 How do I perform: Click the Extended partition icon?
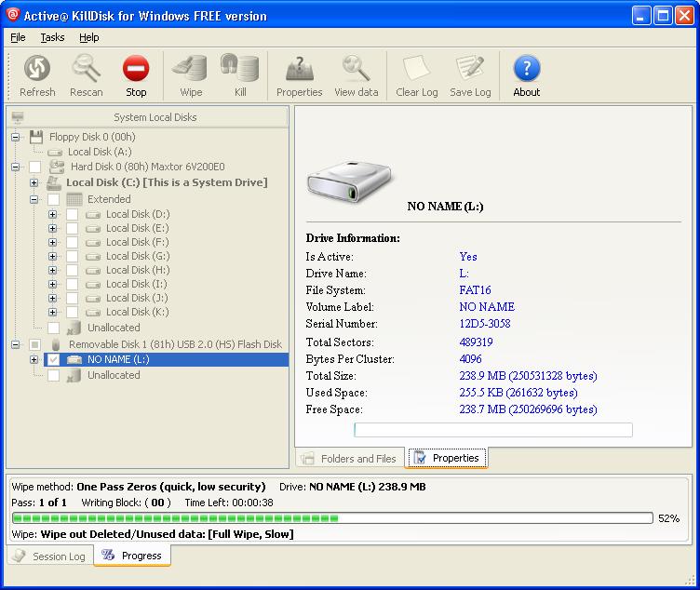coord(74,199)
